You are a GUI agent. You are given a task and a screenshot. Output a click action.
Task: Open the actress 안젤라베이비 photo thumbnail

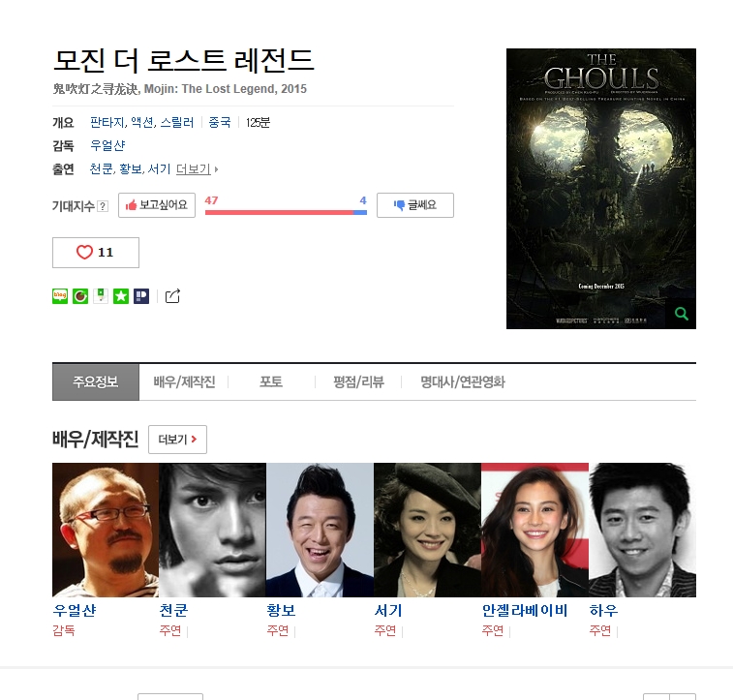(x=534, y=530)
